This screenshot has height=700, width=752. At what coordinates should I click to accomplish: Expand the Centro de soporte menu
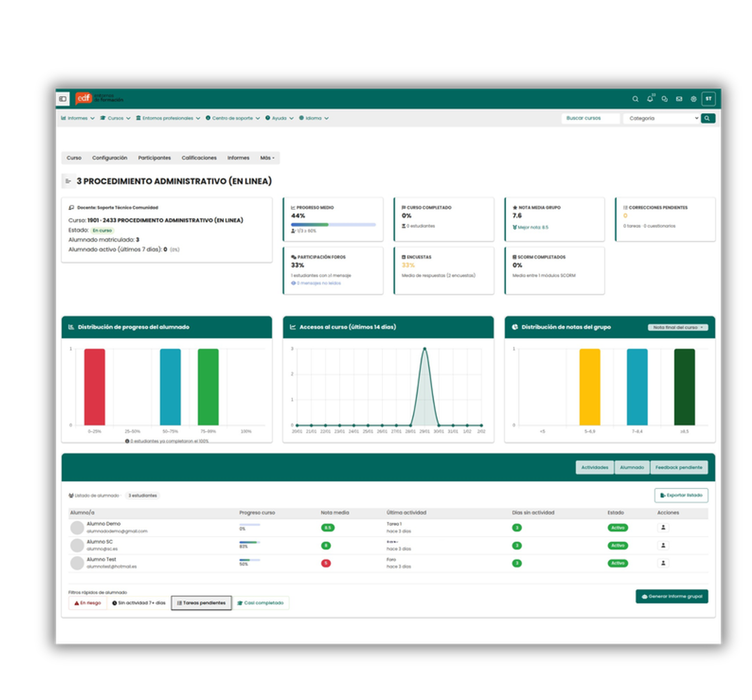[x=233, y=118]
